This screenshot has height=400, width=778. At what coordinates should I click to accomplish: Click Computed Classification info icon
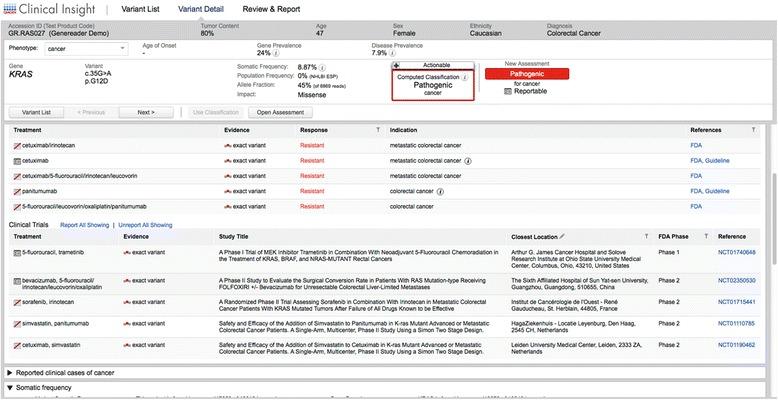tap(465, 77)
